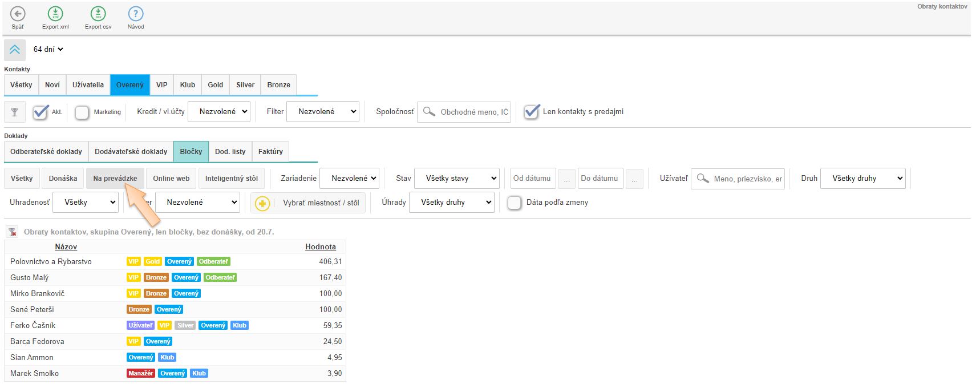Collapse filters with the double chevron icon
The image size is (980, 388).
pyautogui.click(x=15, y=50)
